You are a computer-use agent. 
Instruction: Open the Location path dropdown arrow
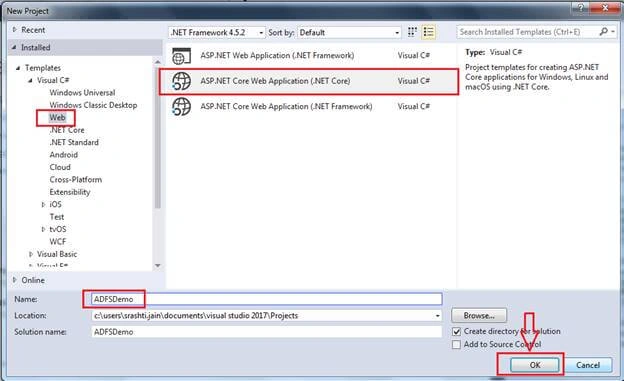click(x=437, y=316)
